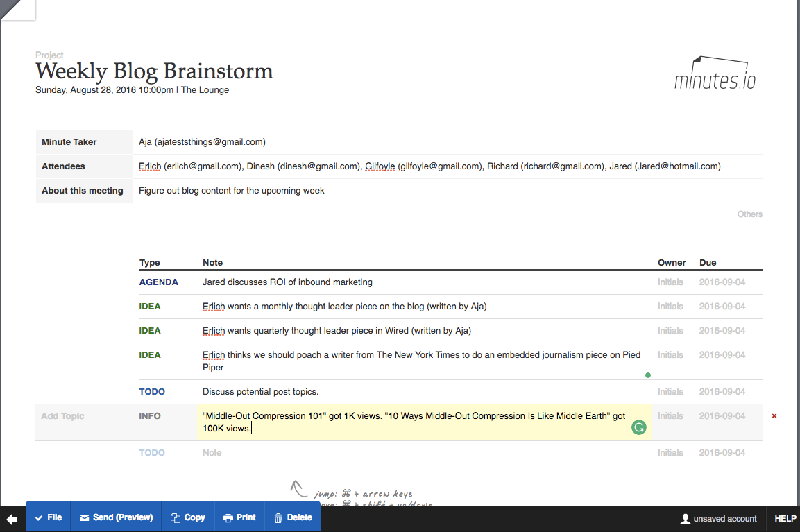Click the AGENDA type label

(x=159, y=282)
